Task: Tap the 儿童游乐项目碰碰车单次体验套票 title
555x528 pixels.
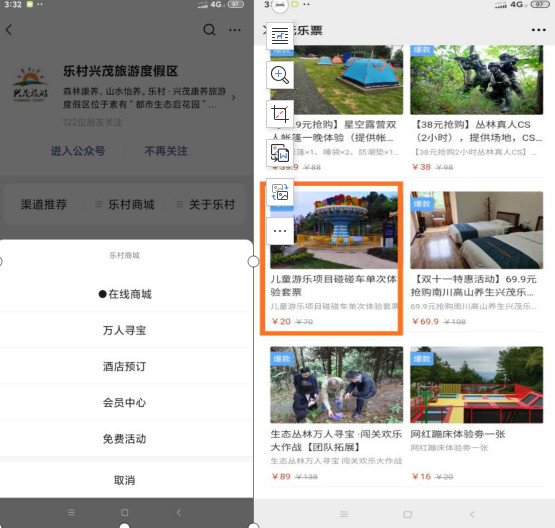Action: click(x=334, y=286)
